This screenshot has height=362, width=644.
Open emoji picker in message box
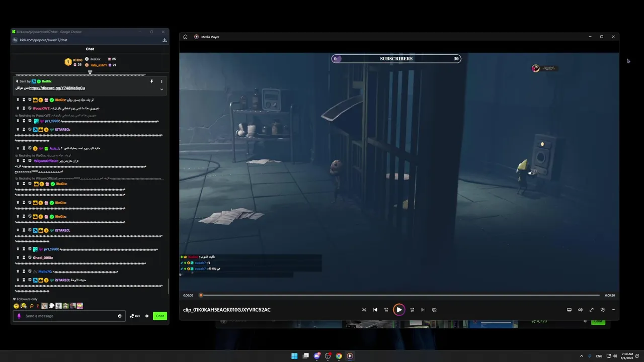[120, 316]
